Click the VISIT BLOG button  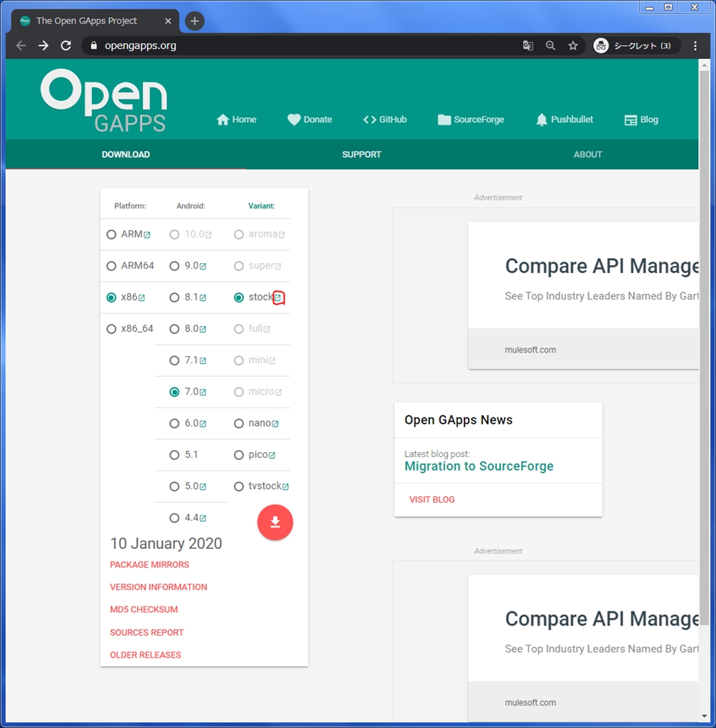pos(432,500)
